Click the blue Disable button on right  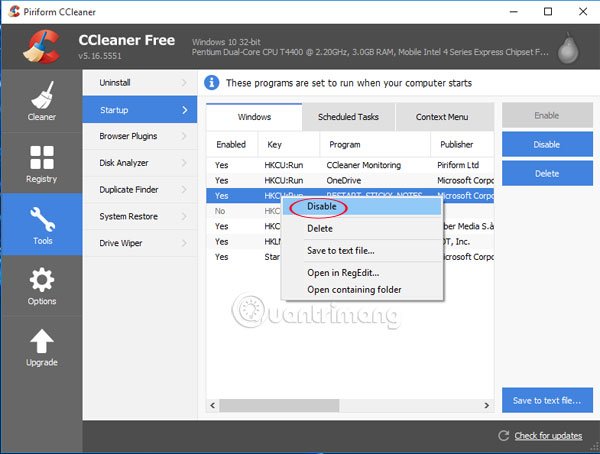click(547, 144)
